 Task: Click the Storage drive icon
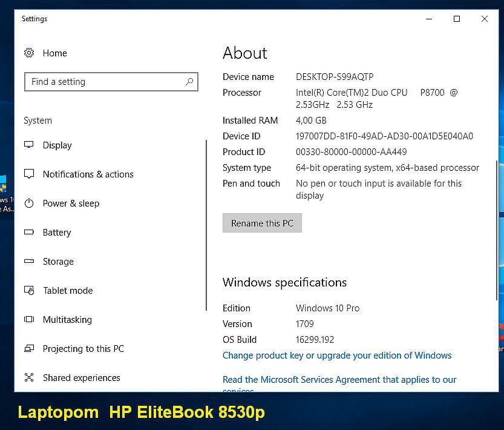tap(29, 261)
